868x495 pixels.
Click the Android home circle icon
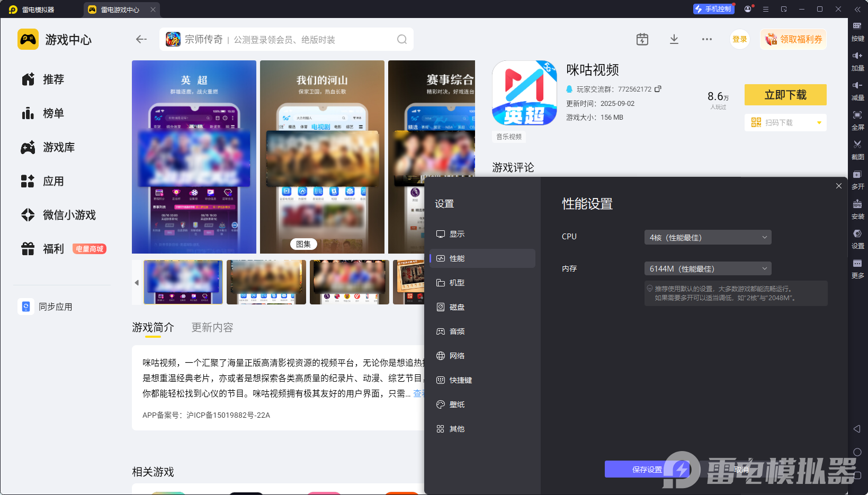pos(857,452)
